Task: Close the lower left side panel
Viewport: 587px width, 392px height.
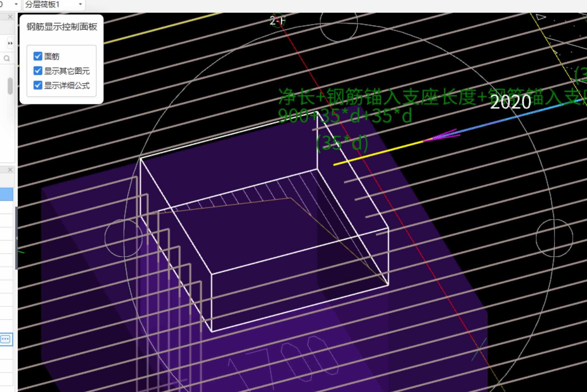Action: point(10,170)
